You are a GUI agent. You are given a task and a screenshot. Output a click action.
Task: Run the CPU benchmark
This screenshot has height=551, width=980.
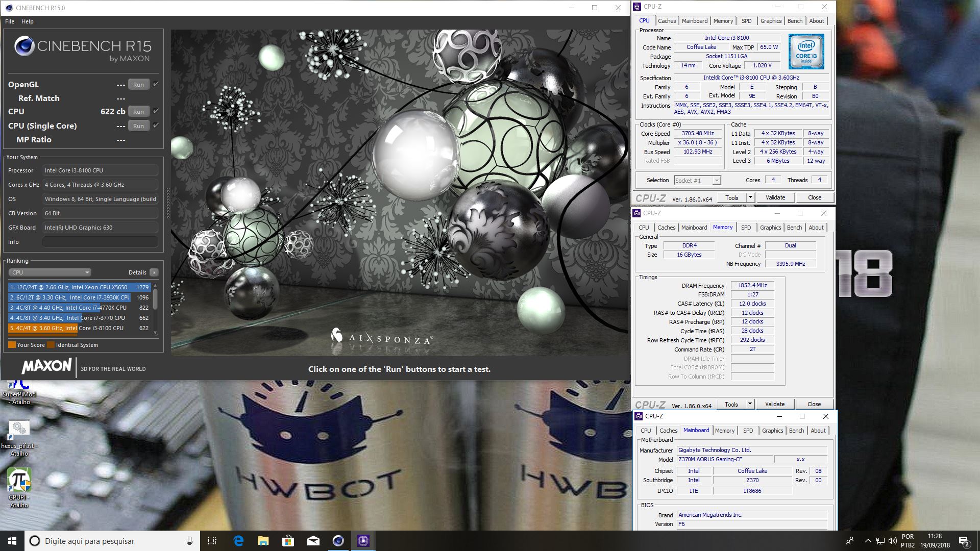click(138, 112)
